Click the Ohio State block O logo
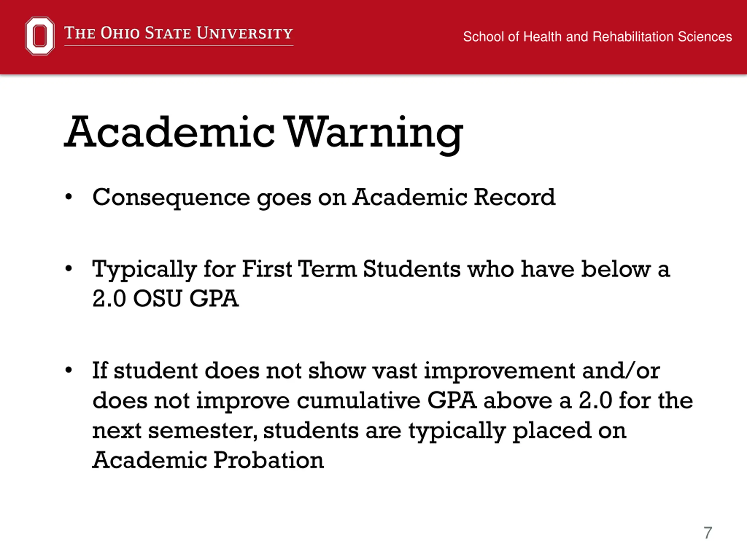The width and height of the screenshot is (747, 560). coord(40,36)
